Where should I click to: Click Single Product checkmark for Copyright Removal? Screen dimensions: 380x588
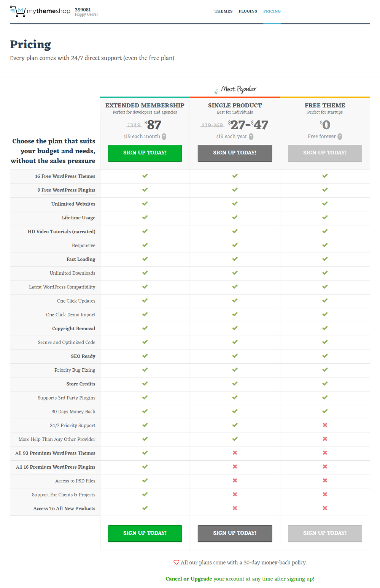pos(235,328)
